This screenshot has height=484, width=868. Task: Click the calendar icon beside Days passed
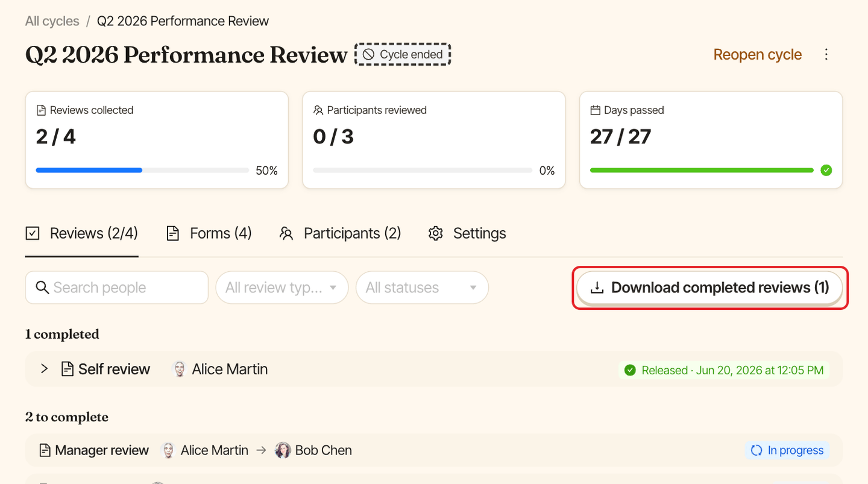click(x=596, y=110)
